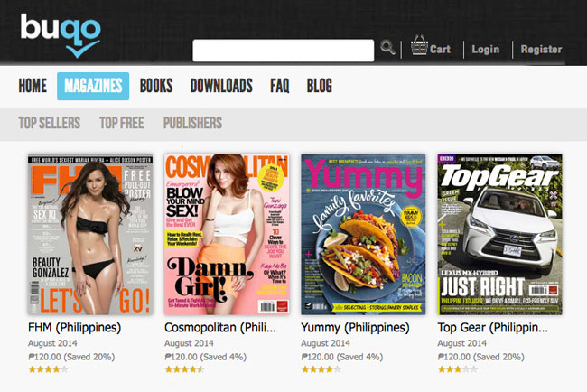Open the Register link
The image size is (587, 392).
pyautogui.click(x=541, y=50)
